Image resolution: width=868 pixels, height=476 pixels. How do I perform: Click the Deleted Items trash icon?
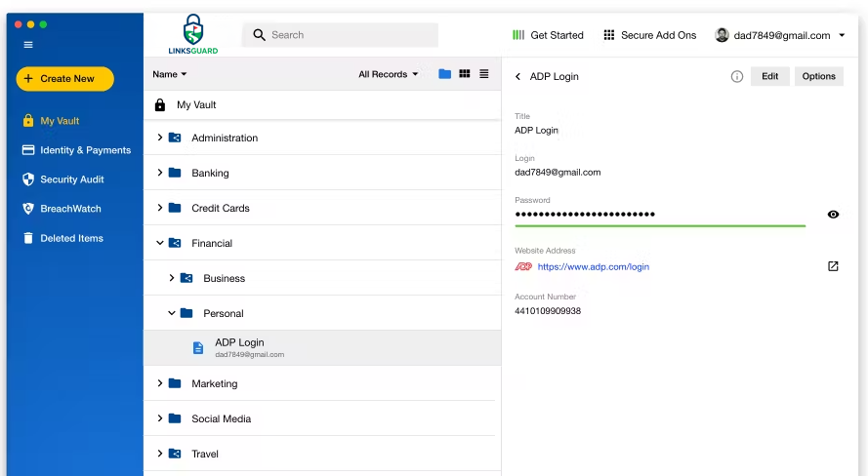coord(28,238)
